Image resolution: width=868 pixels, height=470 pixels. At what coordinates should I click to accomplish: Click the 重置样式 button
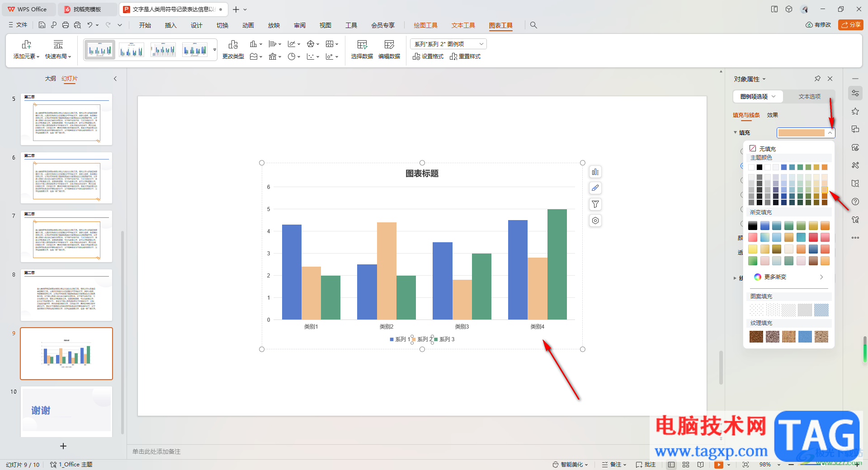(x=465, y=56)
